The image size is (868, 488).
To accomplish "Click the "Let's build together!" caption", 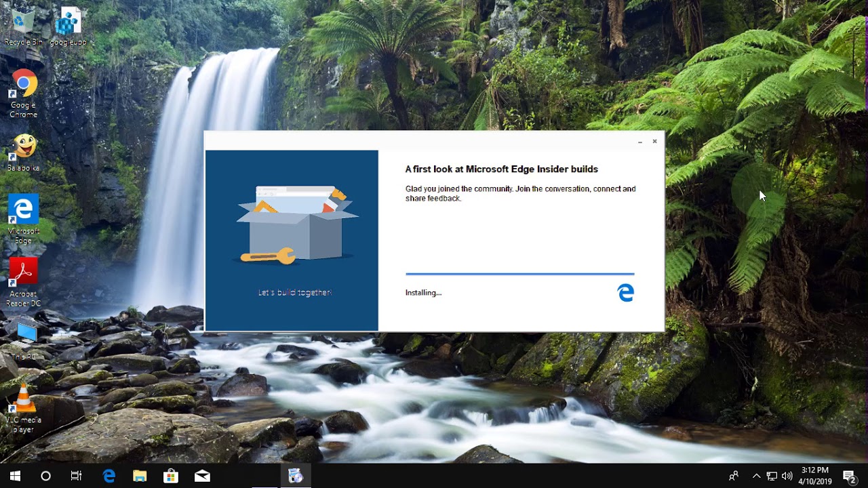I will [295, 293].
